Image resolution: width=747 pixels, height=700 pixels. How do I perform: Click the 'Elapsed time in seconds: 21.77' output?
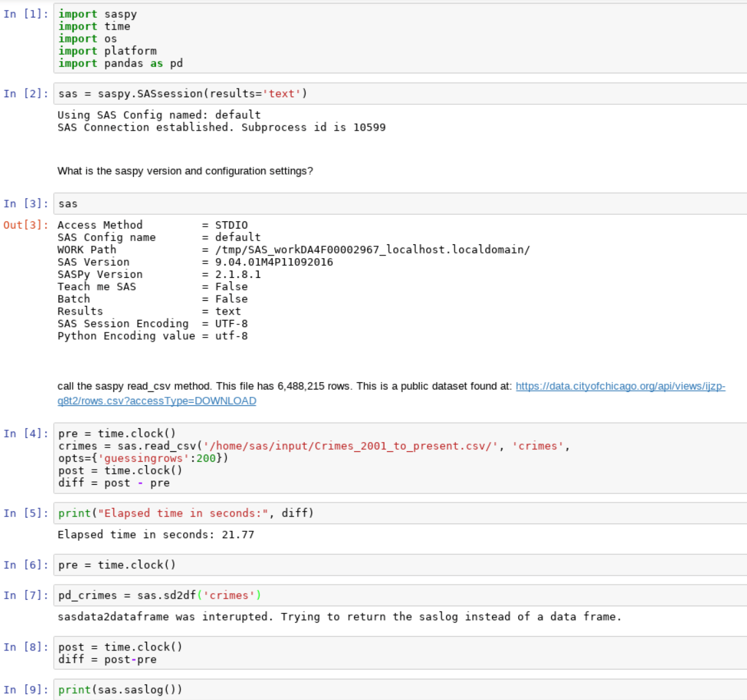156,535
